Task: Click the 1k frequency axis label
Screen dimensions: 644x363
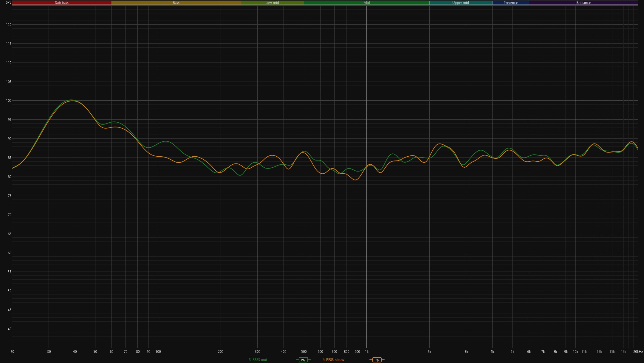Action: pos(367,352)
